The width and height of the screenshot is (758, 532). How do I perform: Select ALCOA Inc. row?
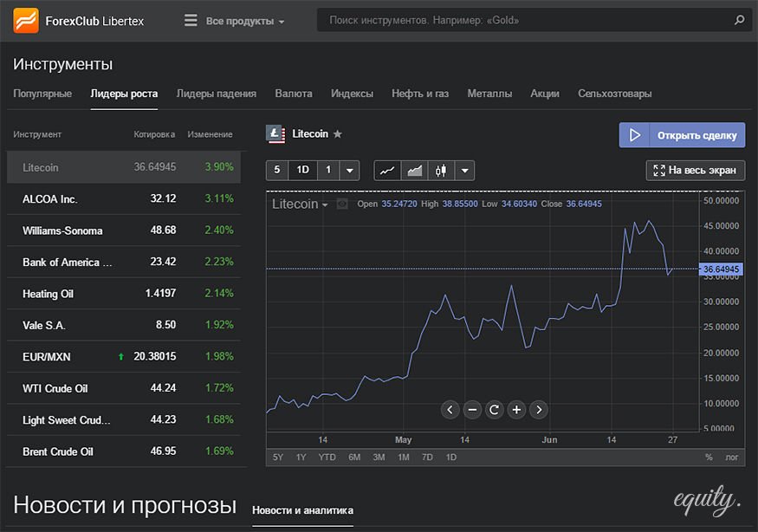(124, 198)
